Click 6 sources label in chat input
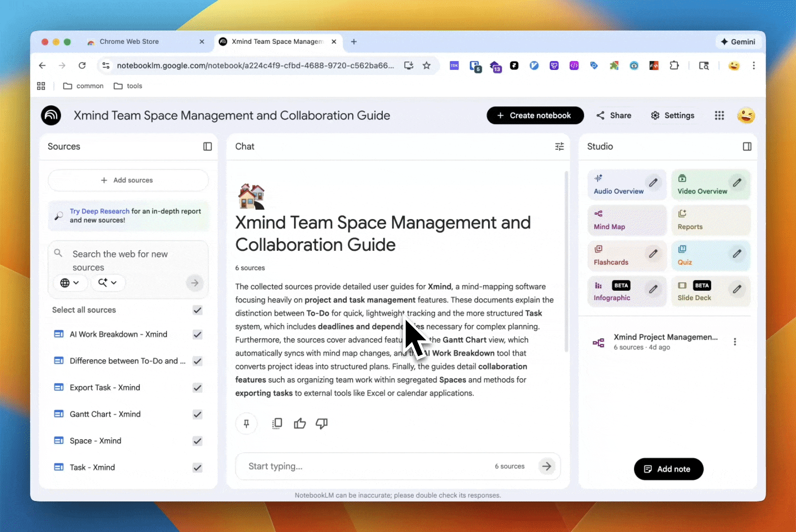Viewport: 796px width, 532px height. [510, 466]
